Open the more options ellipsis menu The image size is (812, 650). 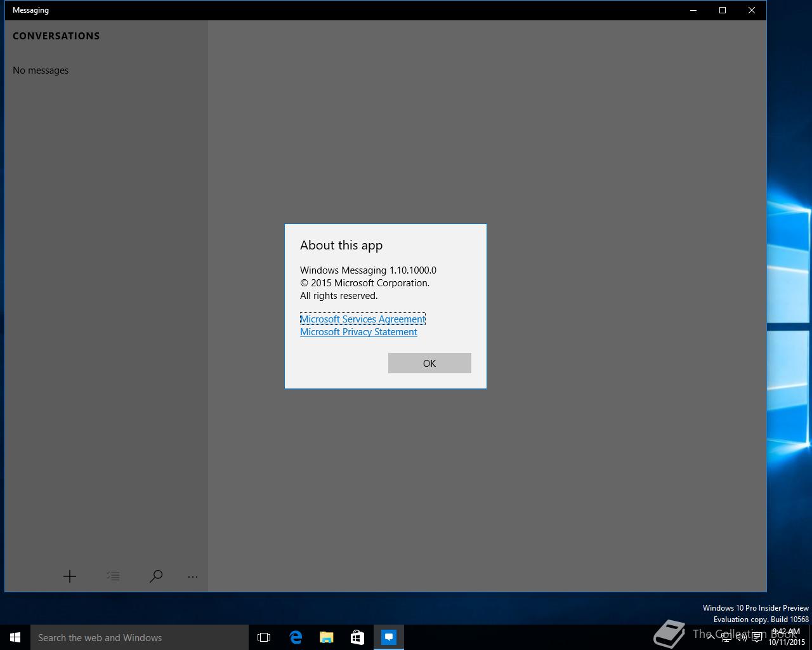click(193, 576)
